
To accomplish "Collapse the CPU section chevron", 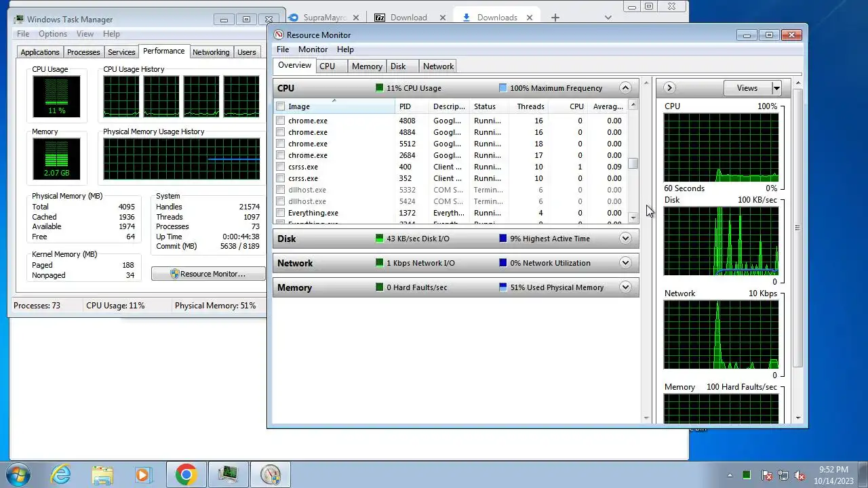I will [x=625, y=88].
